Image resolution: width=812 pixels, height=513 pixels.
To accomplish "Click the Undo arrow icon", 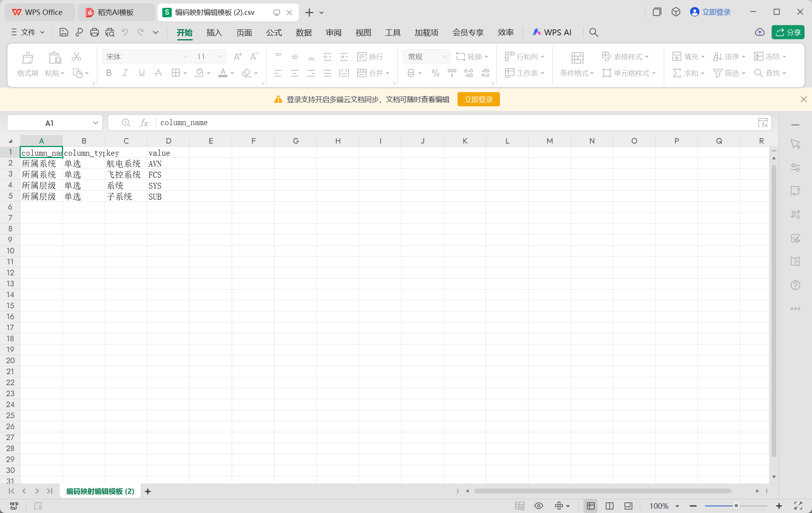I will click(x=125, y=33).
